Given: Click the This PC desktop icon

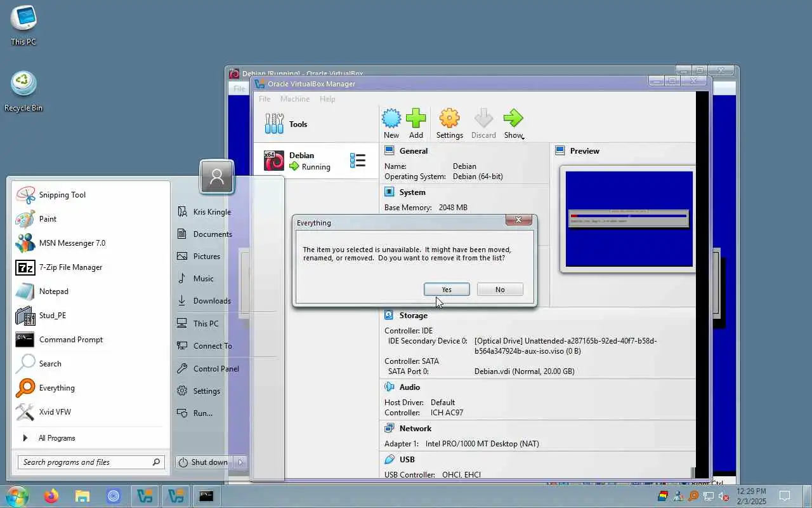Looking at the screenshot, I should 23,25.
